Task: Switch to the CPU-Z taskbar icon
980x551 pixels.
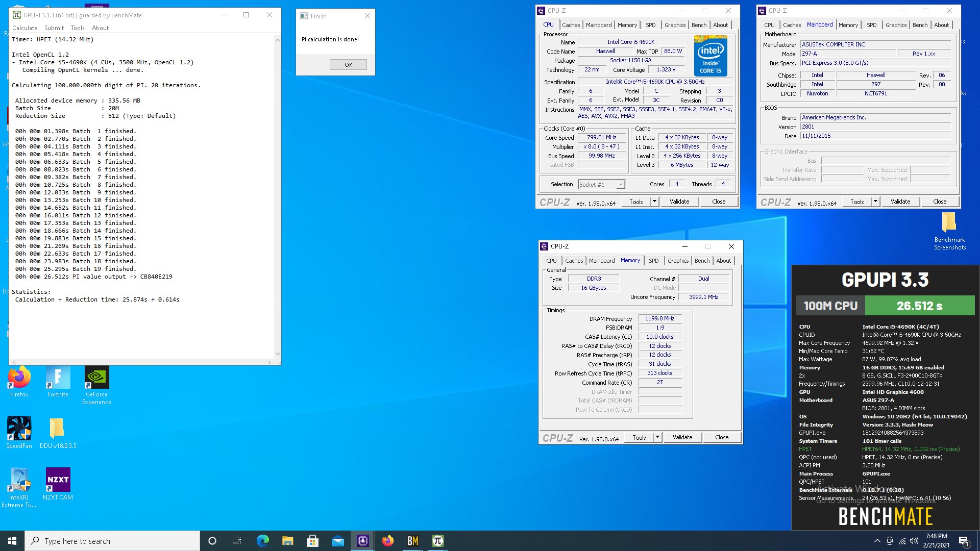Action: coord(362,541)
